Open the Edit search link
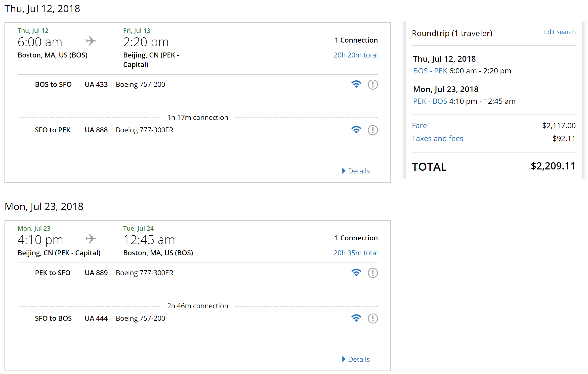Image resolution: width=588 pixels, height=374 pixels. [559, 32]
